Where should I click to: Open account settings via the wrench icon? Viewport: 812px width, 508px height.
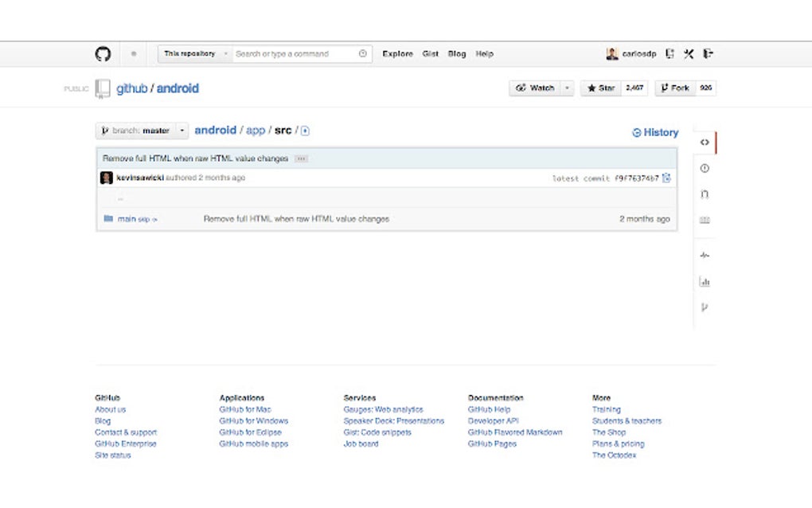pos(689,53)
